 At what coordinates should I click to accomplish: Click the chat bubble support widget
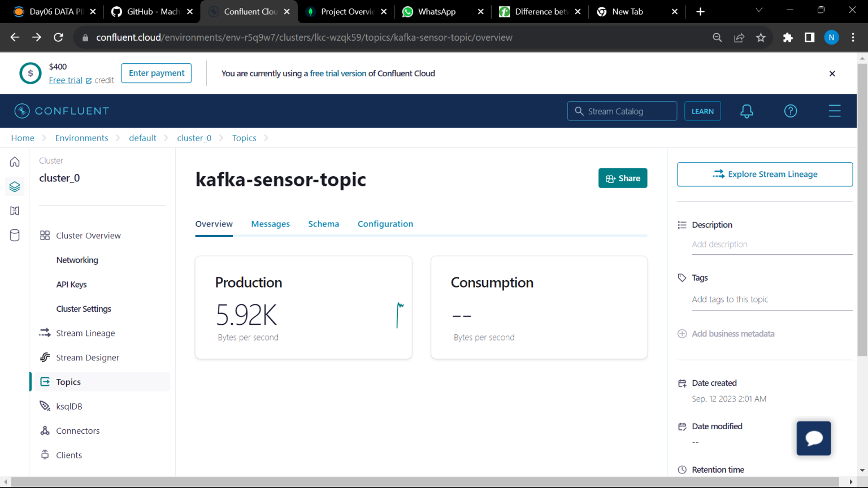814,438
